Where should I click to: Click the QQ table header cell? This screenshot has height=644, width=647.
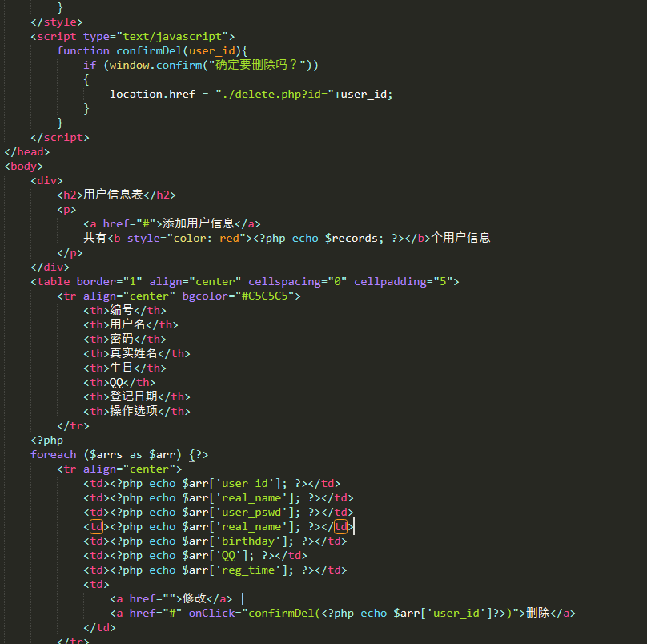coord(117,382)
